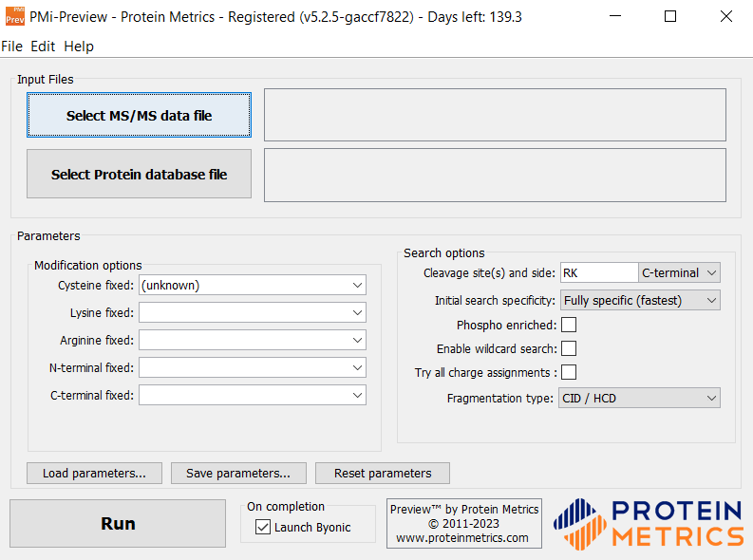Viewport: 753px width, 560px height.
Task: Click the Protein Metrics logo
Action: [x=649, y=524]
